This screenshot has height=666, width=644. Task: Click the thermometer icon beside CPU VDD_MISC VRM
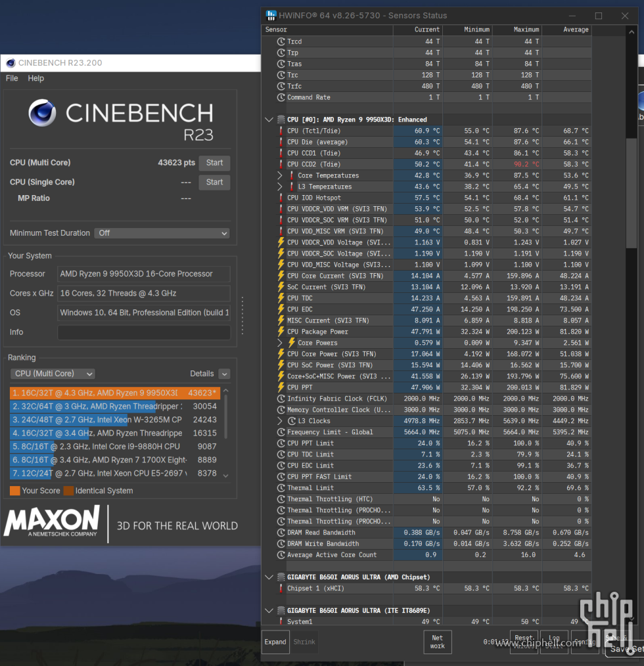pyautogui.click(x=281, y=231)
